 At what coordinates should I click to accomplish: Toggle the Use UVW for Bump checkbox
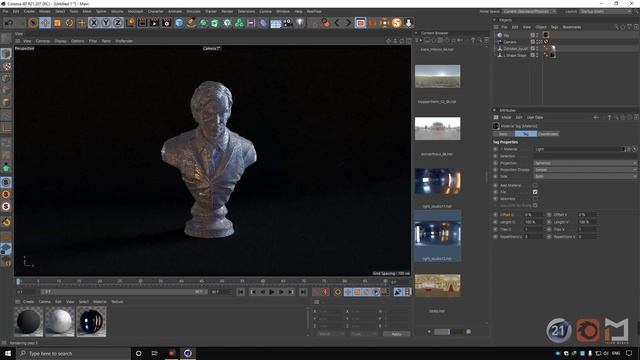tap(535, 205)
